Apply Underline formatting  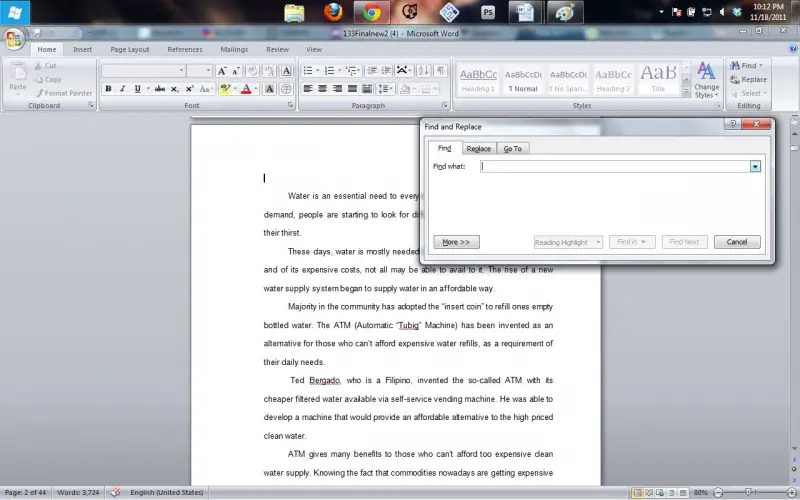(137, 89)
